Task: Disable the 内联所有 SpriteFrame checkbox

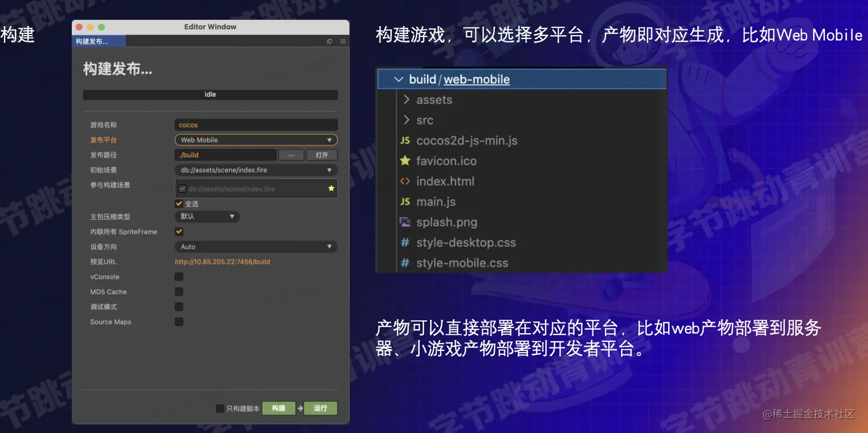Action: click(179, 231)
